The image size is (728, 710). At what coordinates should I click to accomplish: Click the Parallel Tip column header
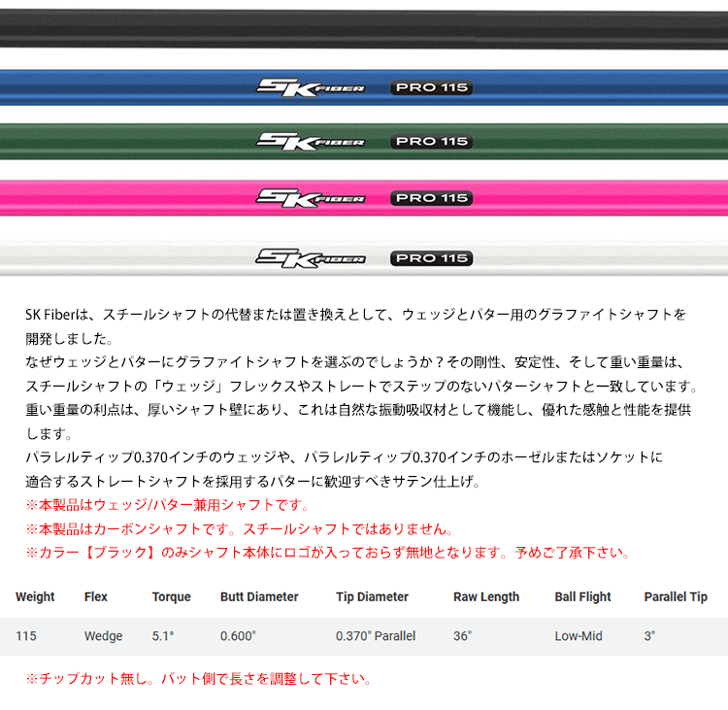676,596
